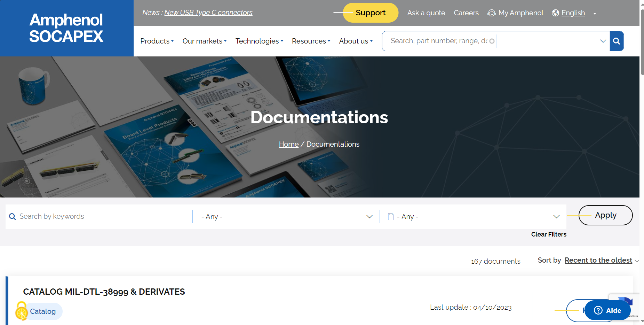Click the Support button
Screen dimensions: 644x325
pyautogui.click(x=371, y=13)
